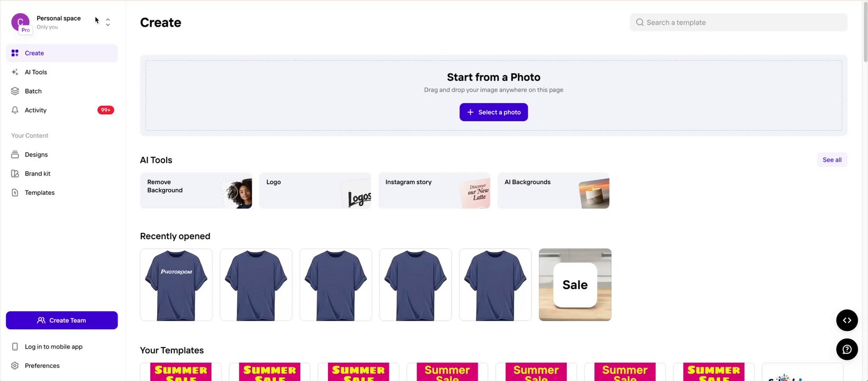The height and width of the screenshot is (381, 868).
Task: Click the purple profile avatar
Action: [20, 22]
